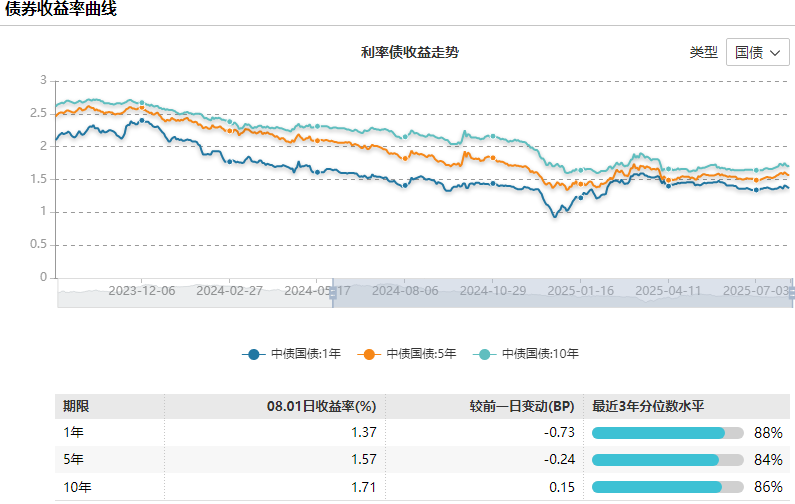795x504 pixels.
Task: Select the 5年 row label
Action: (74, 459)
